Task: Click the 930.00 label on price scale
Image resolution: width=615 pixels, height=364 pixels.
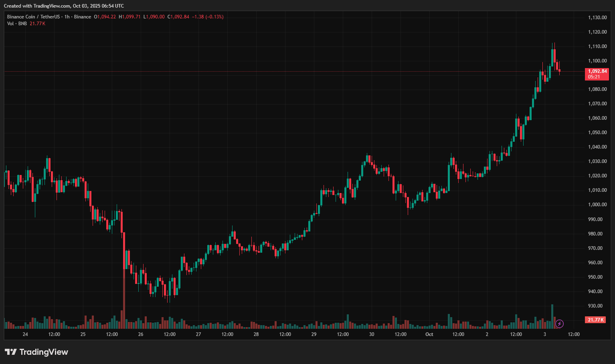Action: coord(595,306)
